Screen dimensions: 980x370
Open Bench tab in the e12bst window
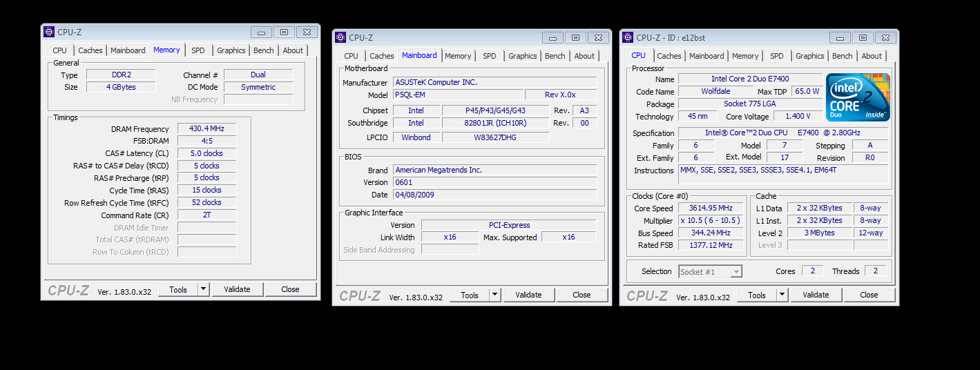pyautogui.click(x=843, y=56)
